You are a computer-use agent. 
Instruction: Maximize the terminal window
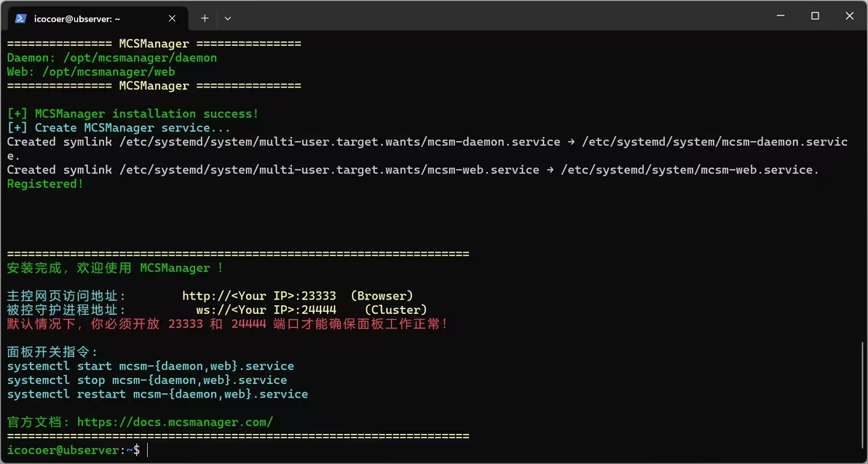click(x=815, y=16)
